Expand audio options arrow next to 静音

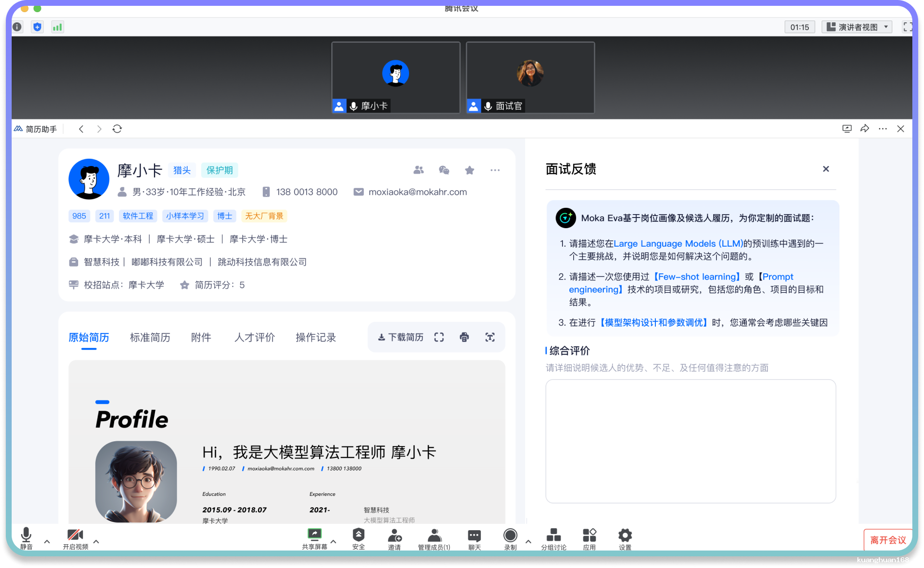(47, 541)
